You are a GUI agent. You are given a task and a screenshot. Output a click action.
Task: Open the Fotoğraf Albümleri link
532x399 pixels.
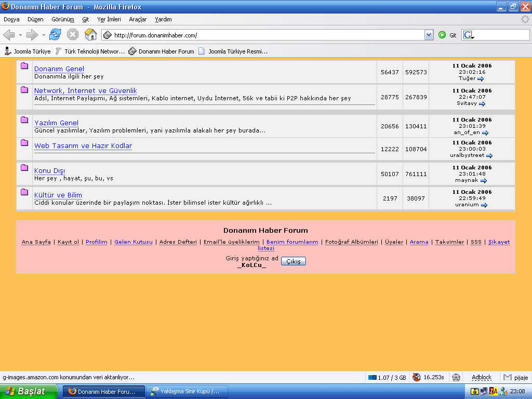click(x=352, y=242)
